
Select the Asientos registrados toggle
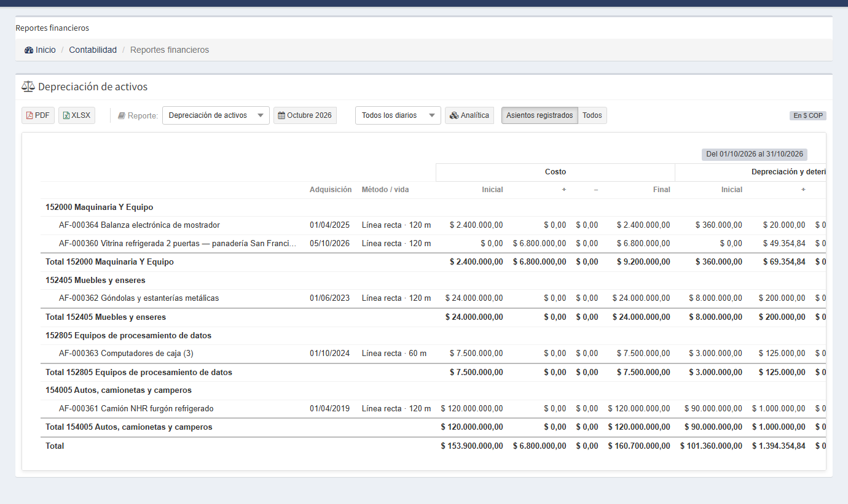[540, 115]
